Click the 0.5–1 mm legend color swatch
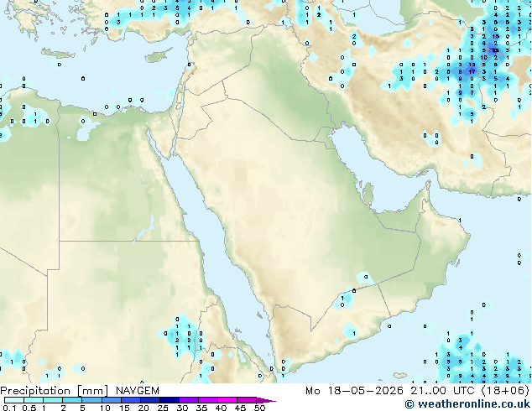 [x=34, y=400]
